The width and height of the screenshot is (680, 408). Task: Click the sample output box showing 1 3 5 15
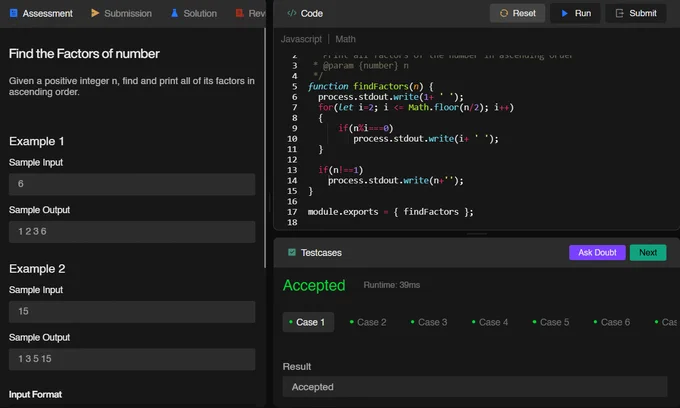coord(132,359)
